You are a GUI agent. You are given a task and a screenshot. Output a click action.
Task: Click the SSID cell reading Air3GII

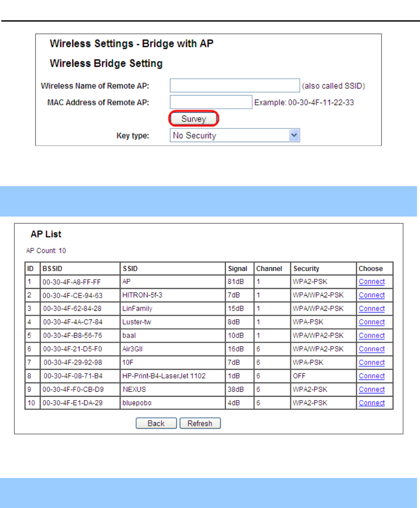[173, 349]
